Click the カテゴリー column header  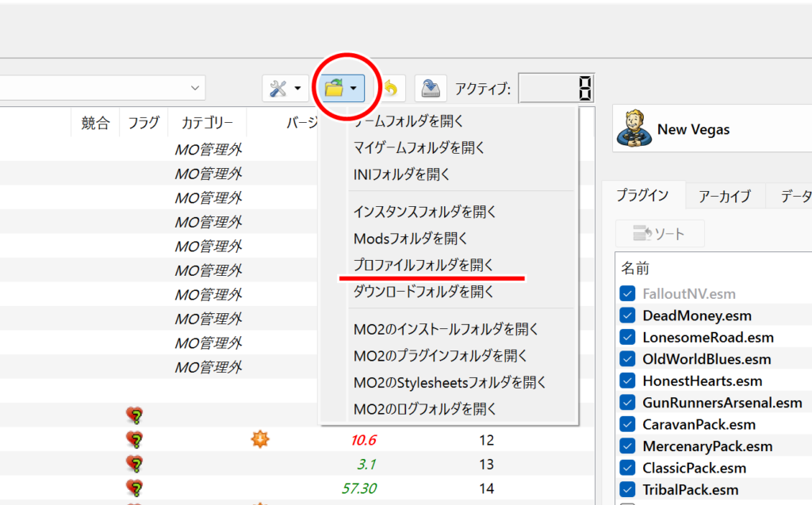coord(207,123)
